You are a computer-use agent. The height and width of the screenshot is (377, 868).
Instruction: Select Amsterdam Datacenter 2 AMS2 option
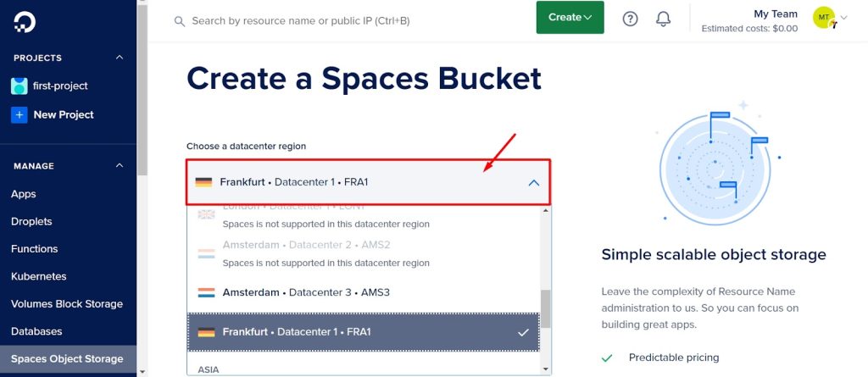(363, 253)
